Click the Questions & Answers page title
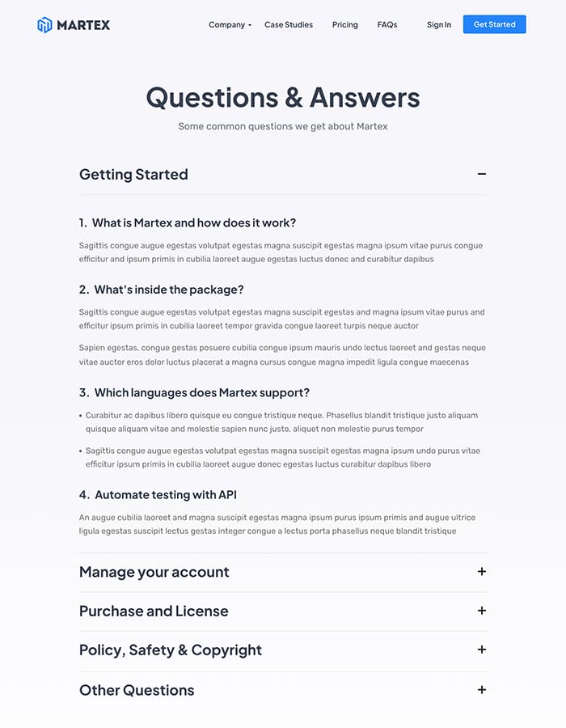Screen dimensions: 566x728 282,97
